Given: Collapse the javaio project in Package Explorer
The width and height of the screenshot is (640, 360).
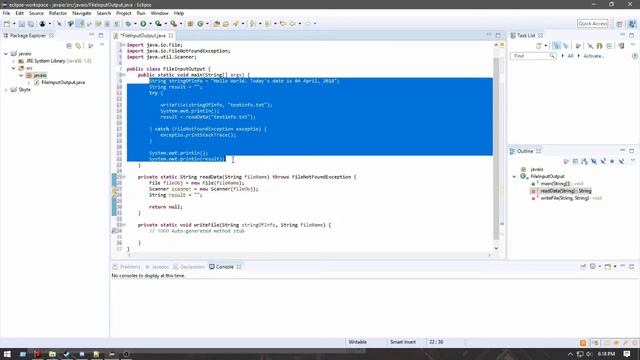Looking at the screenshot, I should click(6, 53).
